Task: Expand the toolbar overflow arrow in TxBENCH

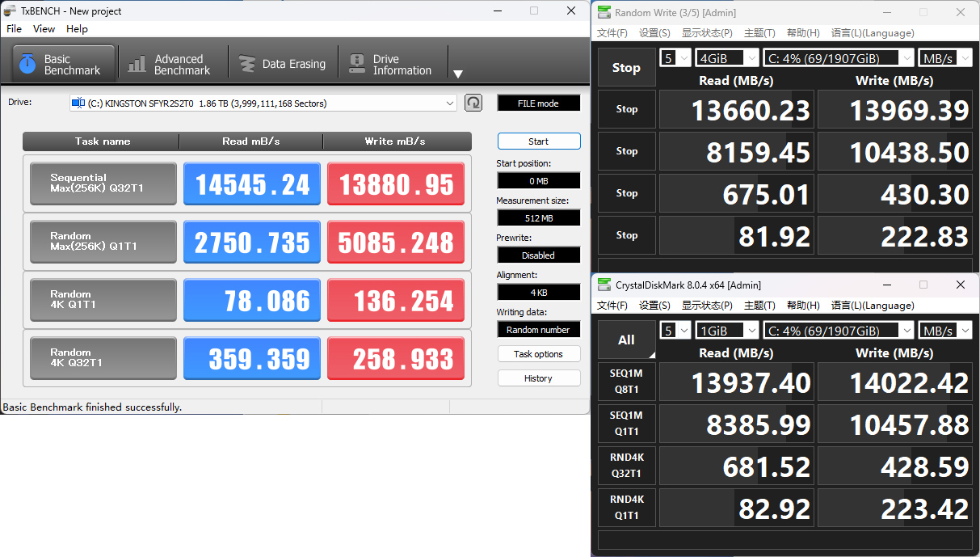Action: (x=458, y=74)
